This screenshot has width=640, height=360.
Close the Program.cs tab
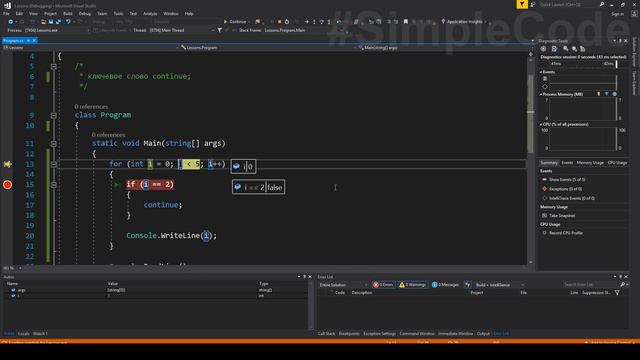pos(34,40)
